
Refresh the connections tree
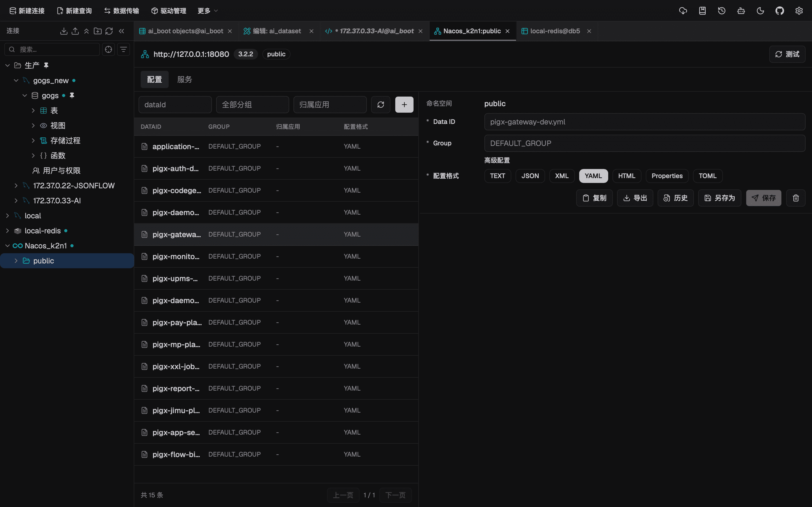coord(109,31)
